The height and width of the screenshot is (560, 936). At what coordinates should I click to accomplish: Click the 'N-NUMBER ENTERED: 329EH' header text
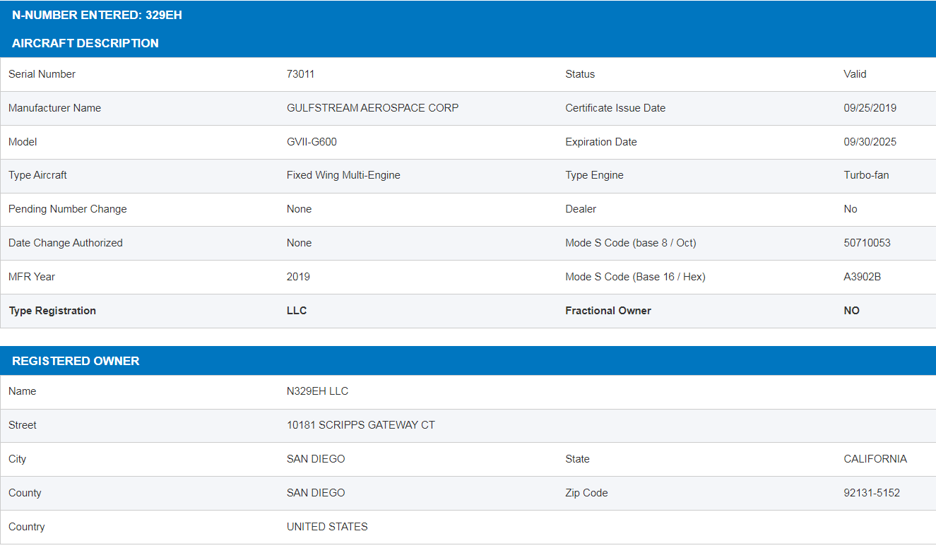click(x=97, y=15)
